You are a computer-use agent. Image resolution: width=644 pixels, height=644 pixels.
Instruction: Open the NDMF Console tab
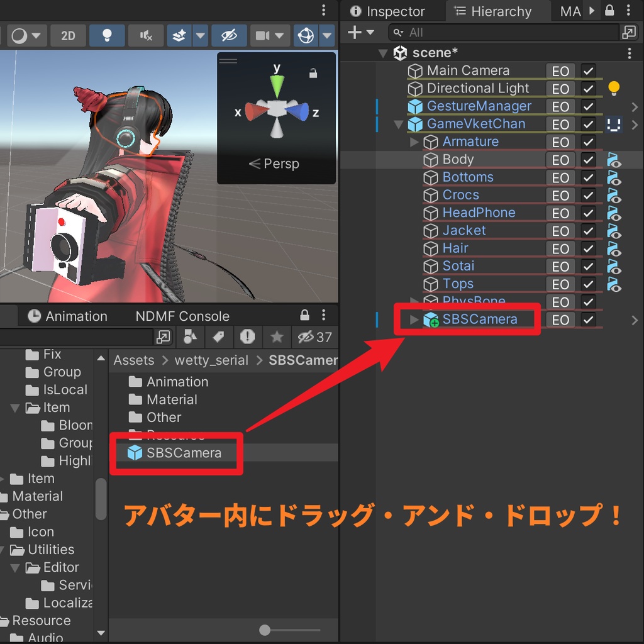point(183,316)
